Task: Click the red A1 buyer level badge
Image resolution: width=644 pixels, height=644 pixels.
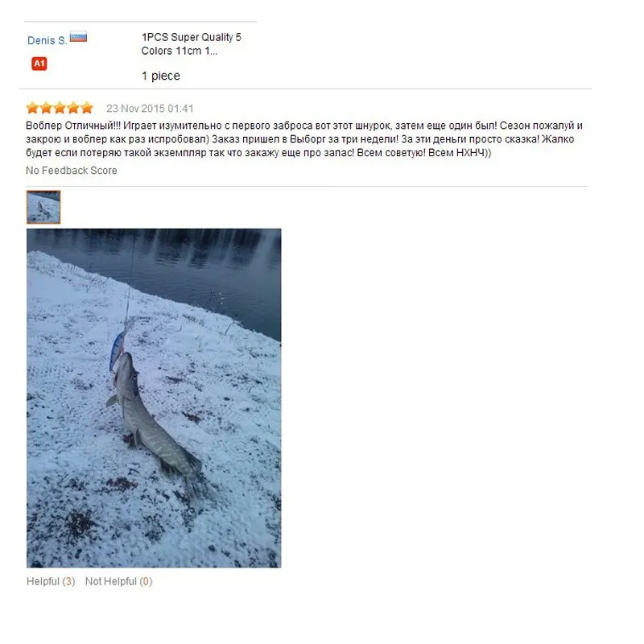Action: (x=39, y=64)
